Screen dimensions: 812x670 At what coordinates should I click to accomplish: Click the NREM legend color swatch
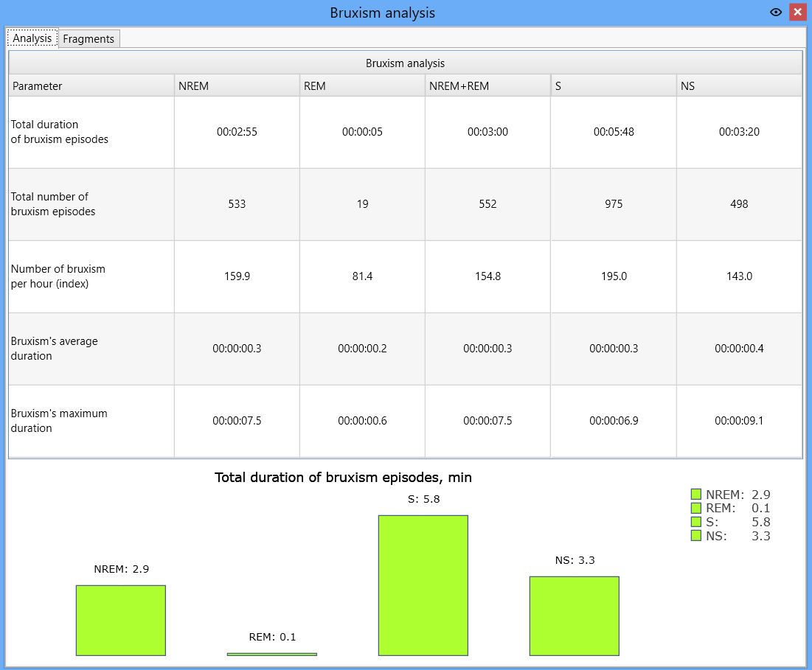[696, 495]
